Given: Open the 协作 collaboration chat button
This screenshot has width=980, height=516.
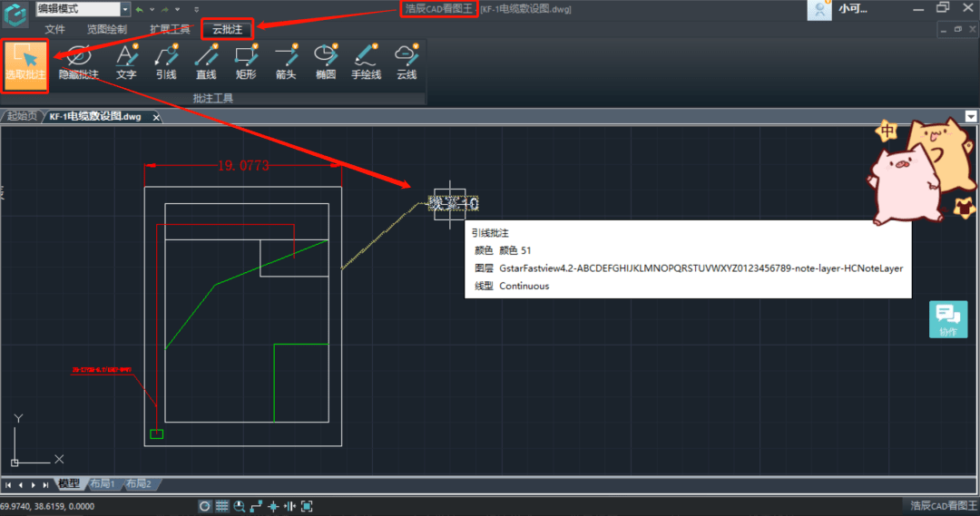Looking at the screenshot, I should (948, 319).
